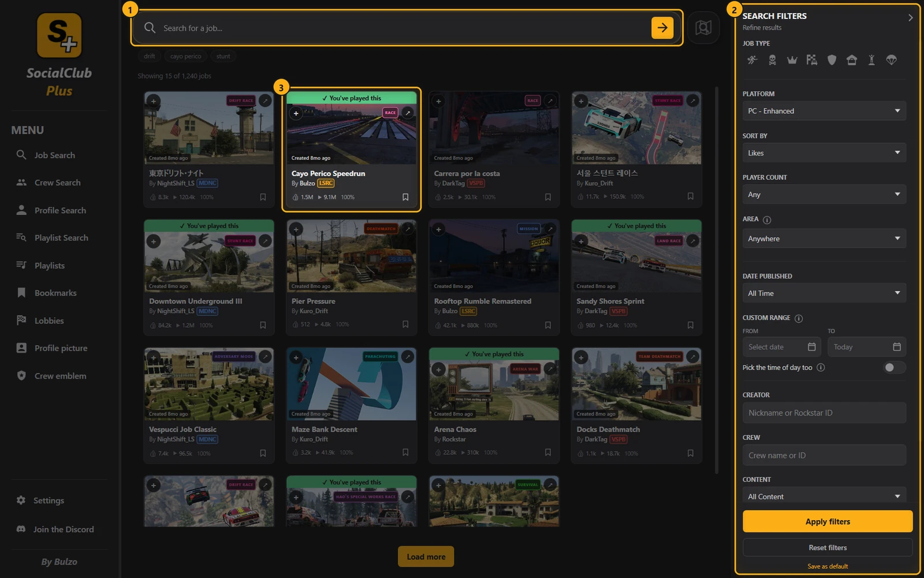Focus the Crew name or ID field
924x578 pixels.
tap(824, 455)
